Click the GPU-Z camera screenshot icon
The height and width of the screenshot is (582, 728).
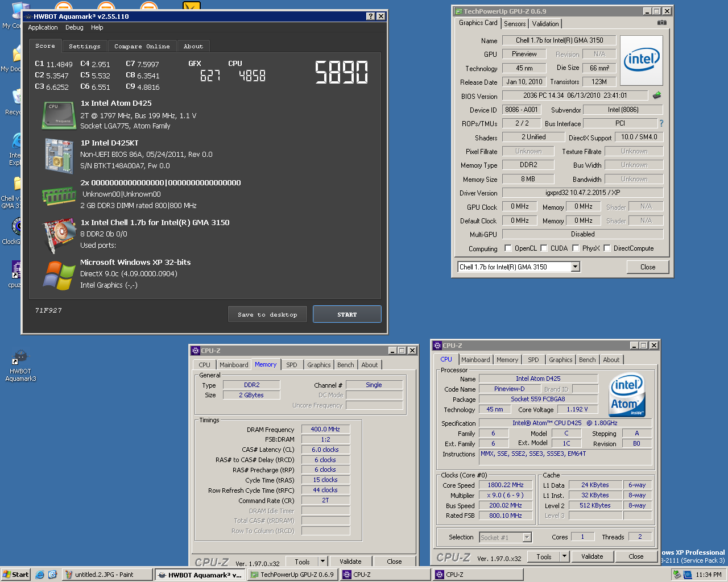(x=661, y=23)
